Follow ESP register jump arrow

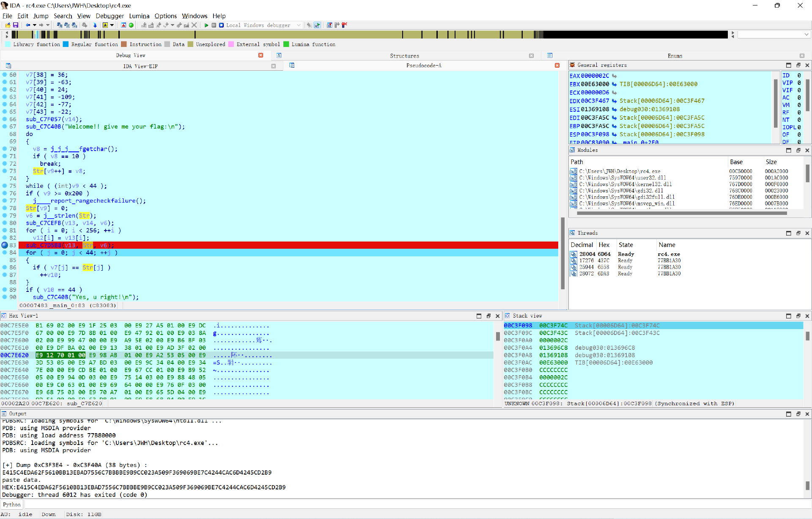tap(614, 135)
